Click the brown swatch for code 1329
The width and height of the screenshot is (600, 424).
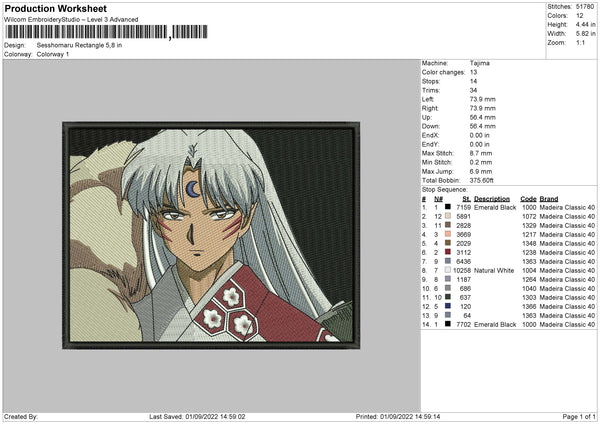click(448, 225)
